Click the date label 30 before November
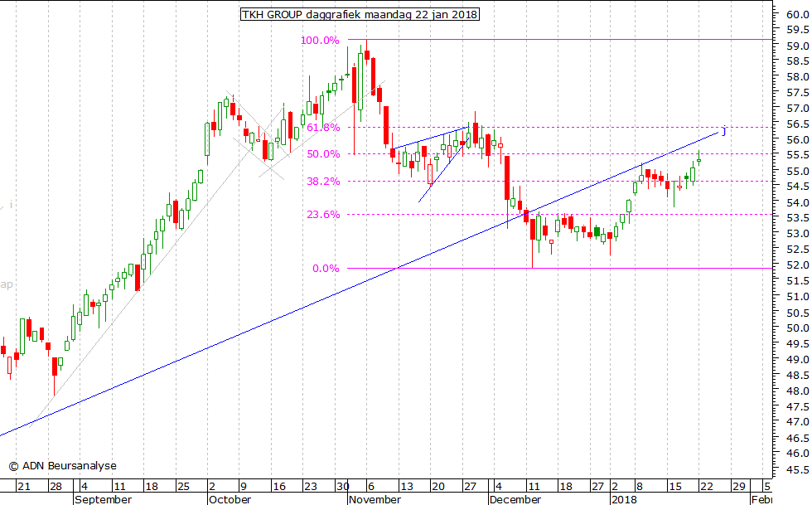 pos(342,486)
